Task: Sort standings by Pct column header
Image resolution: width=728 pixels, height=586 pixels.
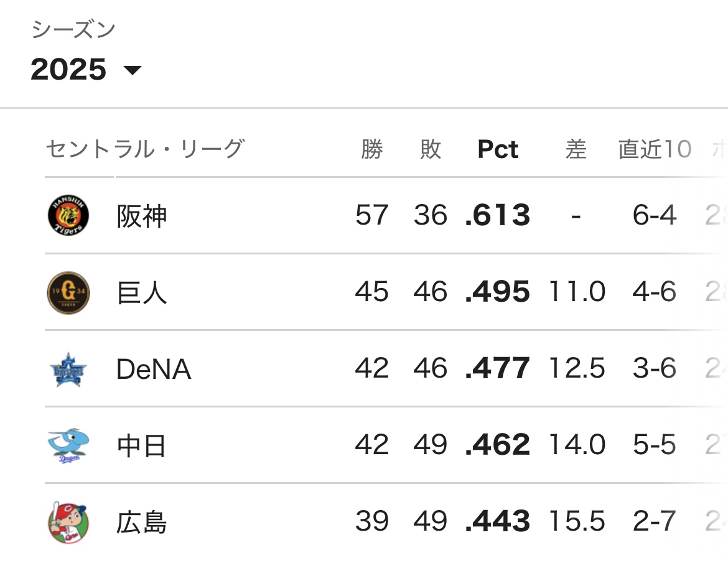Action: (x=498, y=149)
